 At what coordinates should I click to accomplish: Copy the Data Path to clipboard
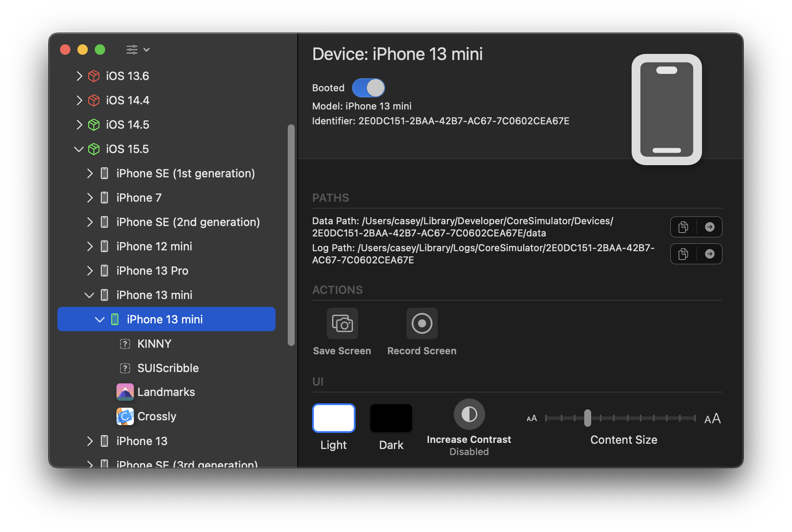[683, 227]
